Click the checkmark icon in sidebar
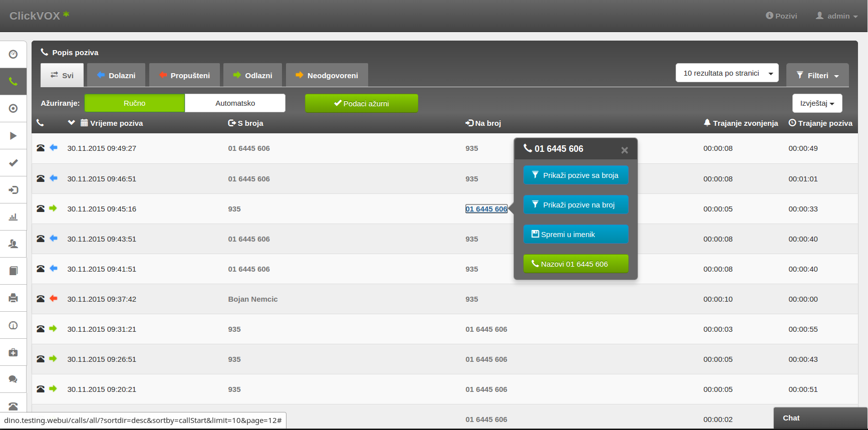868x430 pixels. point(14,163)
